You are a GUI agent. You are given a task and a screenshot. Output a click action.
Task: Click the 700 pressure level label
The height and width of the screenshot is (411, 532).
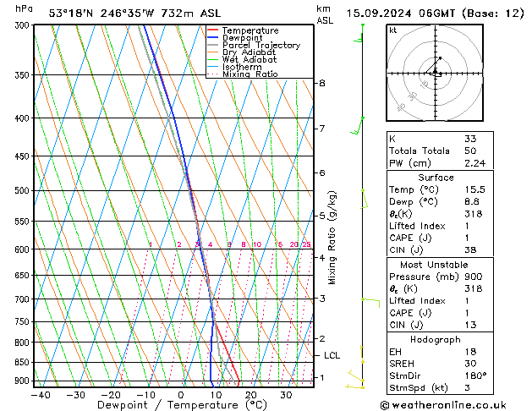(24, 299)
